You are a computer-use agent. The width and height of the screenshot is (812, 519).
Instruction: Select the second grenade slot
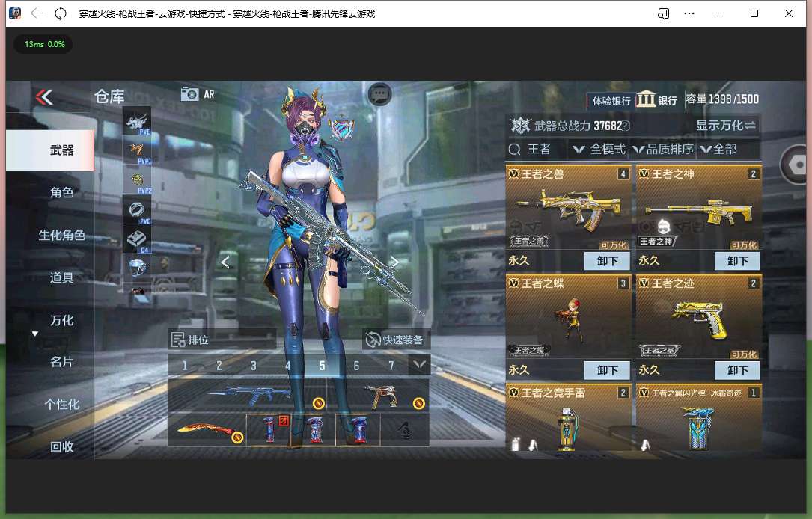pyautogui.click(x=314, y=430)
